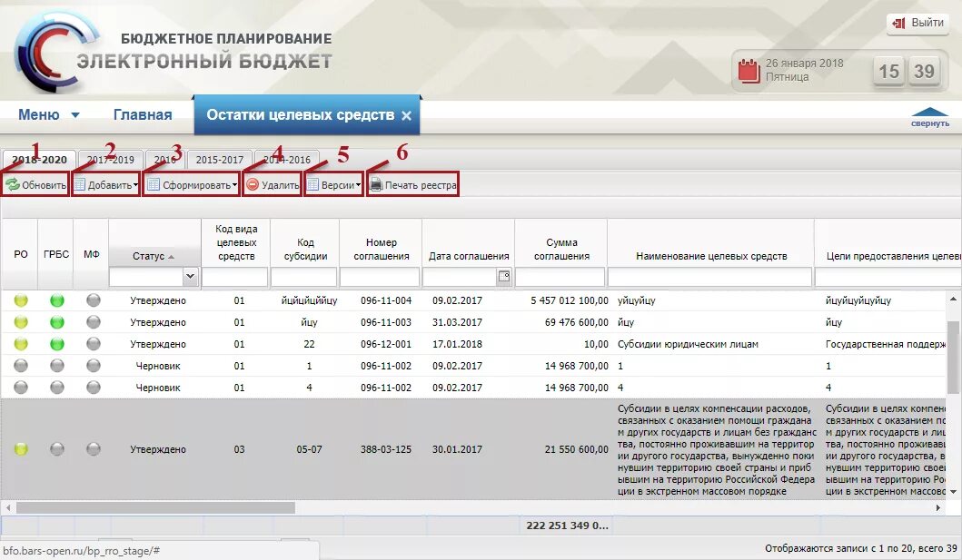Image resolution: width=962 pixels, height=560 pixels.
Task: Go to the Главная tab
Action: coord(143,114)
